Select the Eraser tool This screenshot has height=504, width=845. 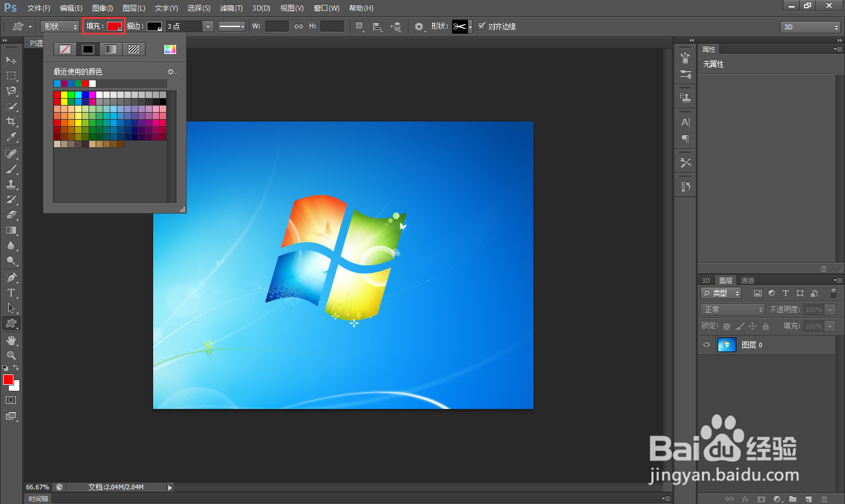(x=11, y=215)
